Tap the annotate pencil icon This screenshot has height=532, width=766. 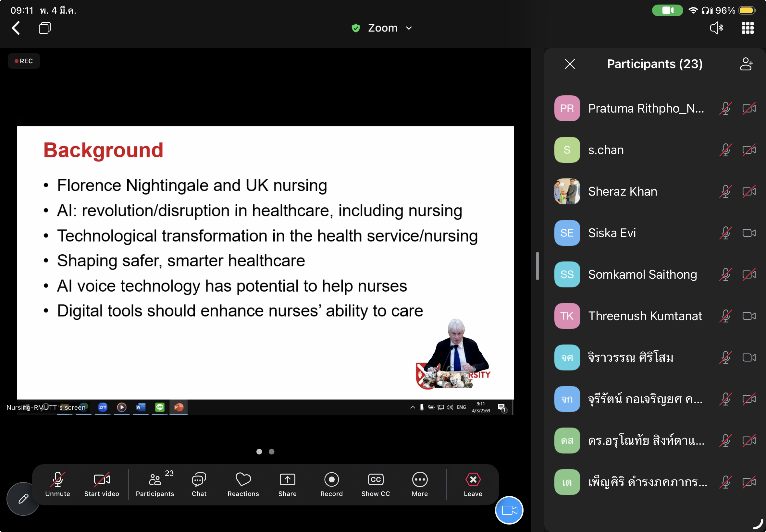click(23, 499)
